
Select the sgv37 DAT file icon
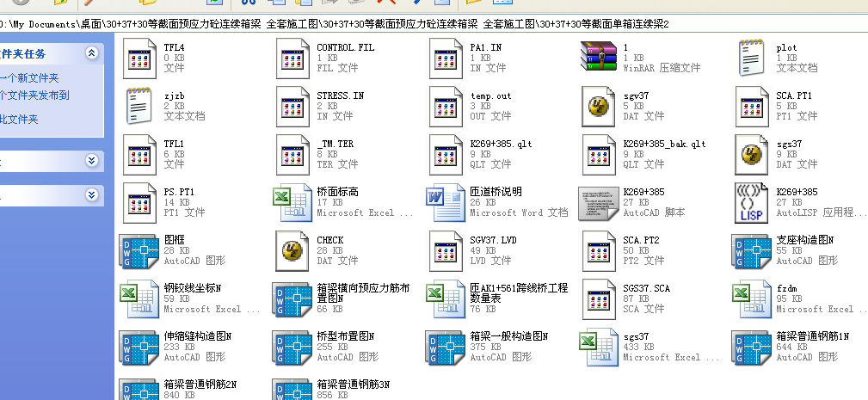[x=599, y=107]
